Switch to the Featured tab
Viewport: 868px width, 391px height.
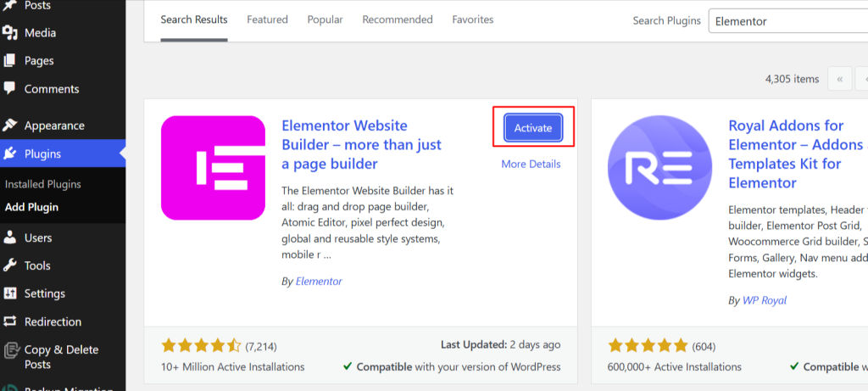click(x=267, y=20)
